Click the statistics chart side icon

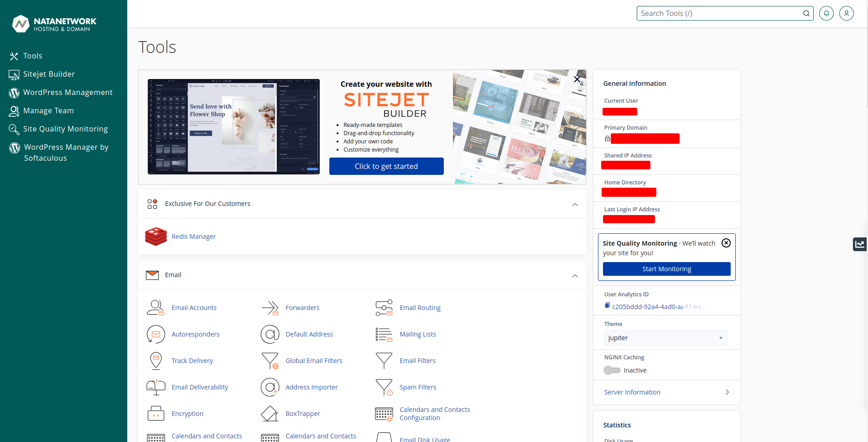[x=860, y=244]
